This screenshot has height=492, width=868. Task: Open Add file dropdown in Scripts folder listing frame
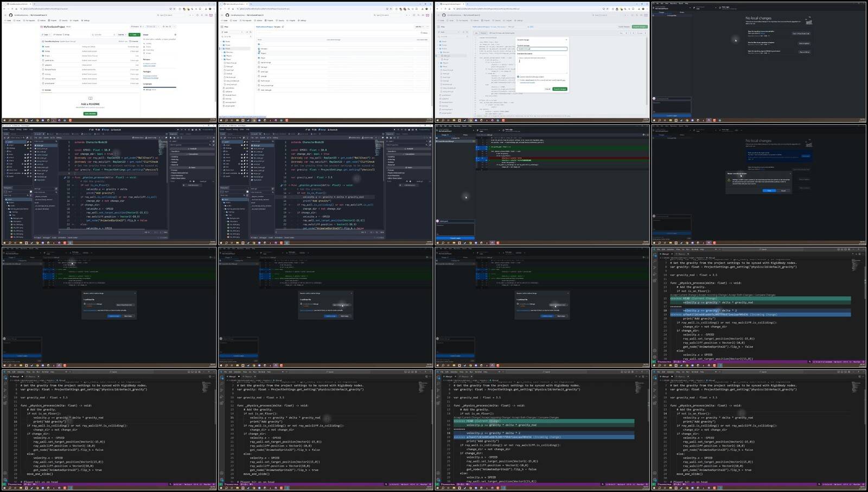tap(419, 27)
